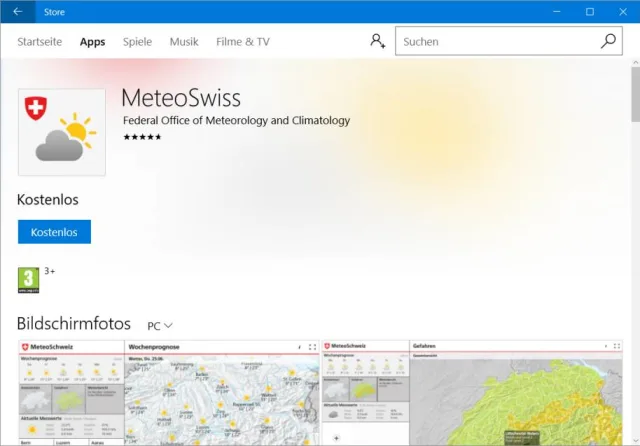Switch to the Apps tab
640x446 pixels.
(92, 42)
